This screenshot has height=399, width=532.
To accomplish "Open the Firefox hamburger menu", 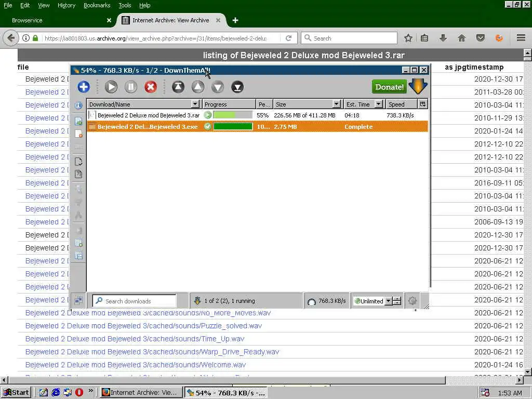I will point(521,38).
